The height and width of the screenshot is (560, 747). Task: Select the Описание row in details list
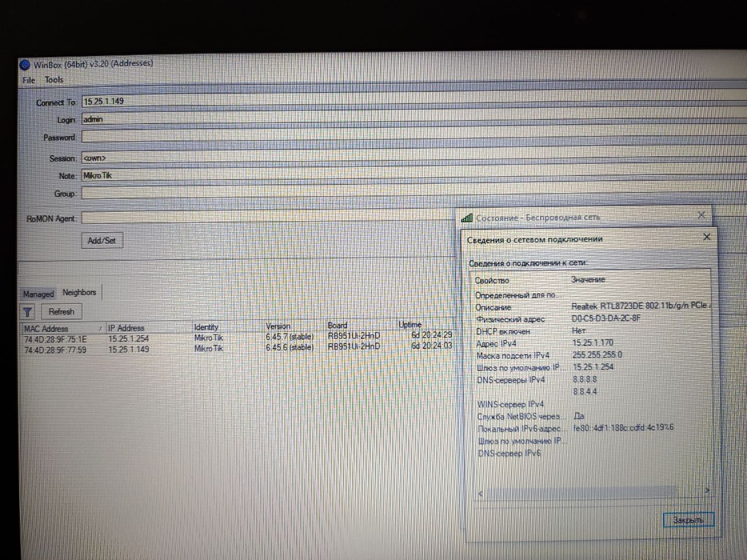pyautogui.click(x=592, y=306)
